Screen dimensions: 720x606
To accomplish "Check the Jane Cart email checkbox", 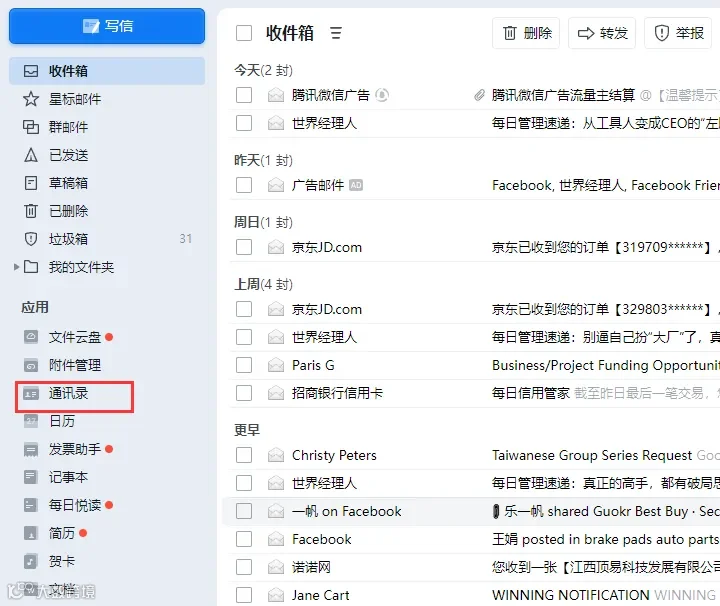I will [244, 595].
